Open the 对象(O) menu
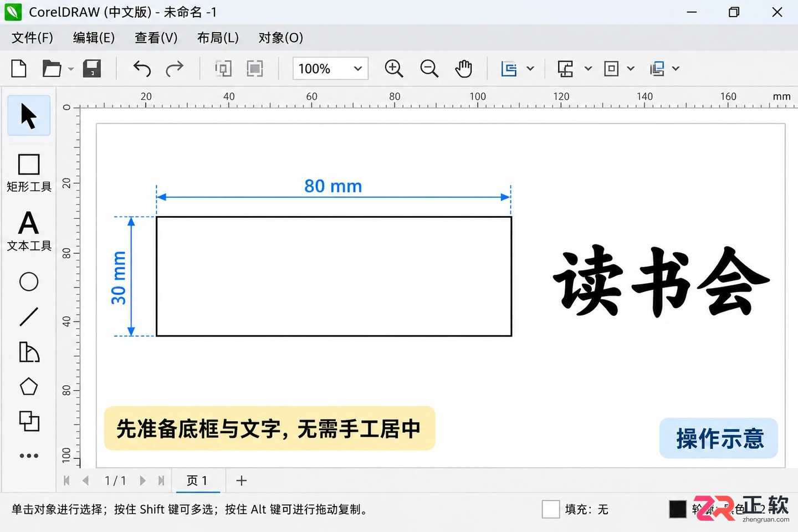The image size is (798, 532). pyautogui.click(x=281, y=38)
